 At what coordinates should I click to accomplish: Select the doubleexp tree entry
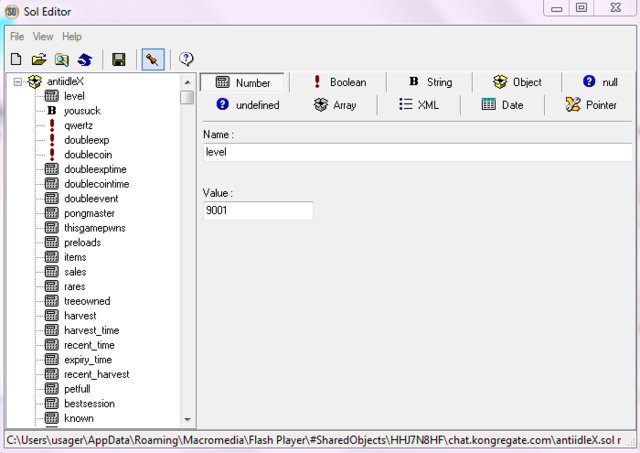[x=86, y=140]
